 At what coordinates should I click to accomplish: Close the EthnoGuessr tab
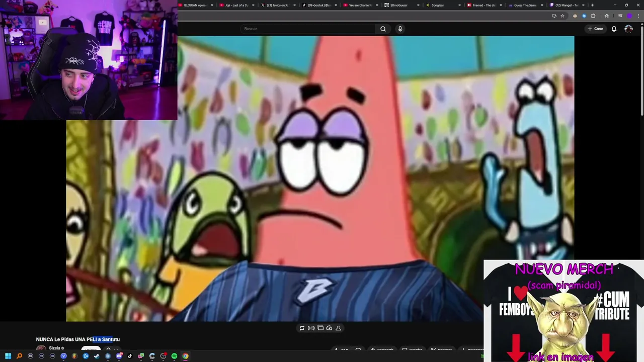tap(418, 5)
